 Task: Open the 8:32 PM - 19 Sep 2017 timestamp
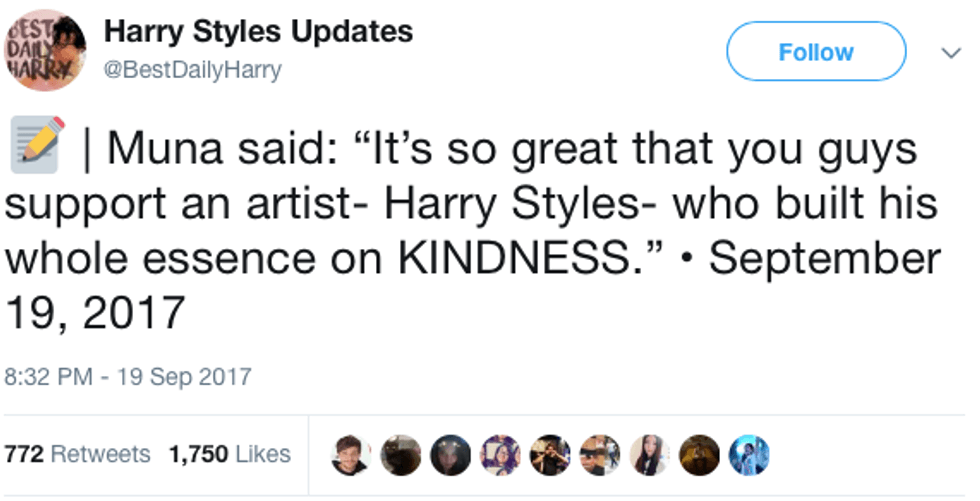[128, 377]
